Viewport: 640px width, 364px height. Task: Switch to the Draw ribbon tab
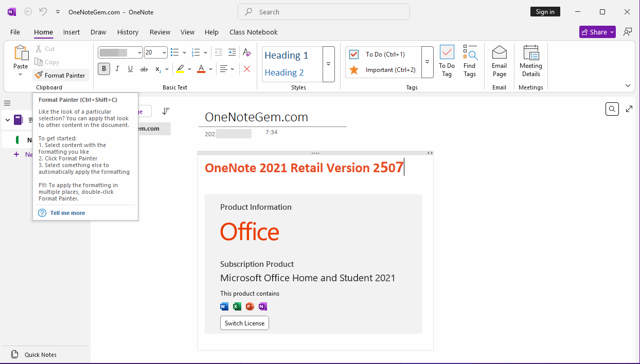[98, 32]
